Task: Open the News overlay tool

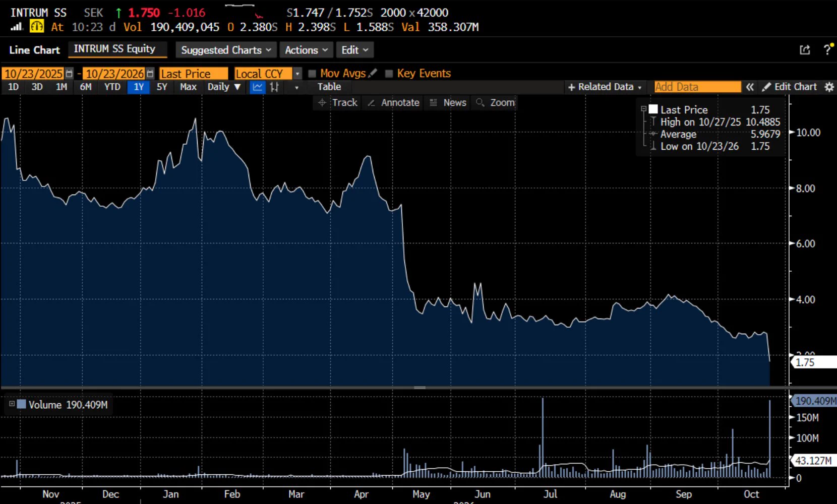Action: (x=448, y=102)
